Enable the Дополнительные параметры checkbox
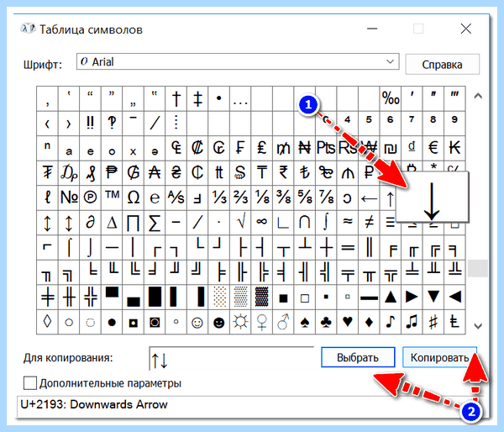Screen dimensions: 504x432 [x=30, y=383]
